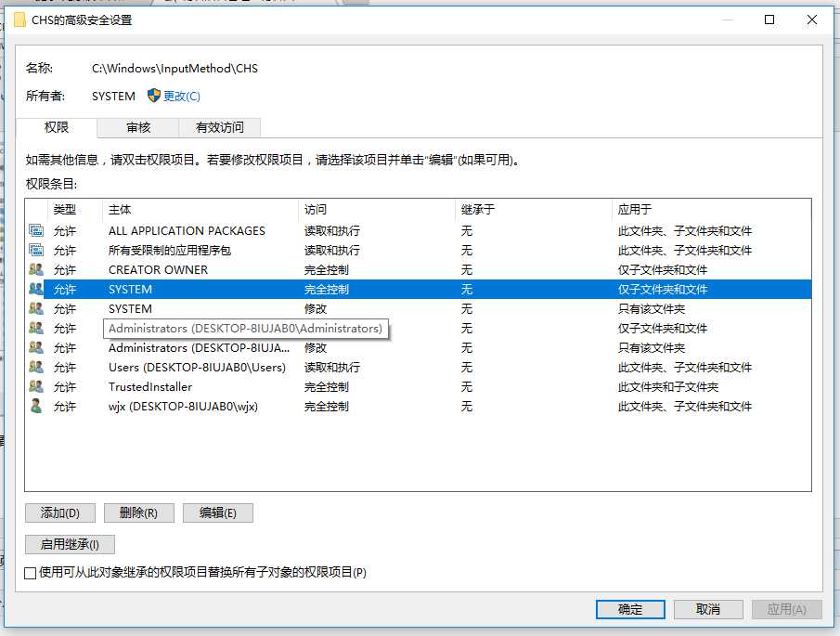840x636 pixels.
Task: Click the 启用继承(I) button
Action: (70, 544)
